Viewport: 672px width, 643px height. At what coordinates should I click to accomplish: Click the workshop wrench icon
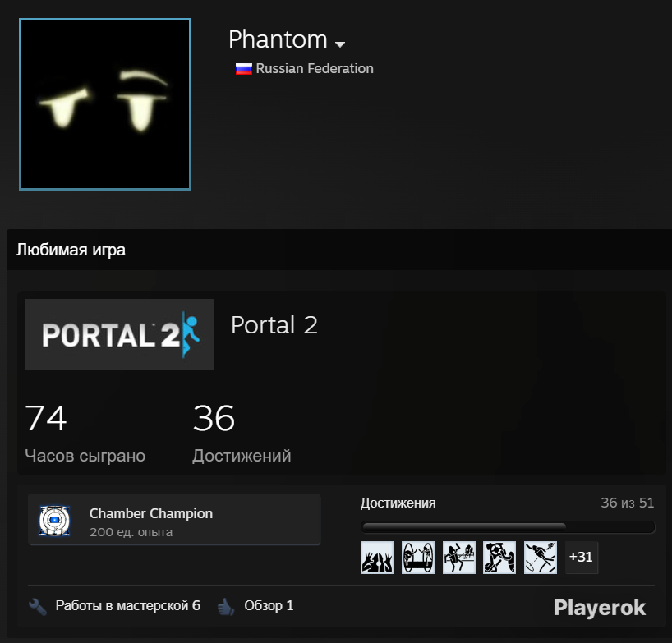[38, 607]
